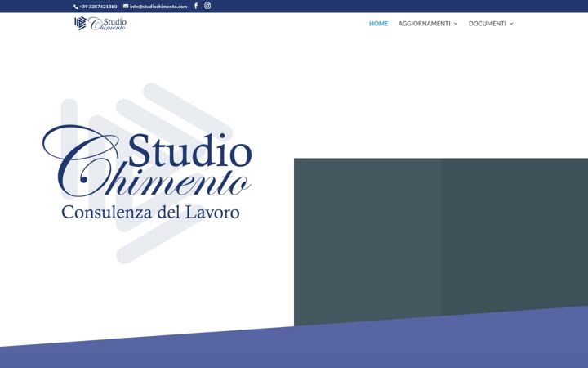This screenshot has width=588, height=368.
Task: Click the large Studio Chimento hero logo
Action: [147, 173]
